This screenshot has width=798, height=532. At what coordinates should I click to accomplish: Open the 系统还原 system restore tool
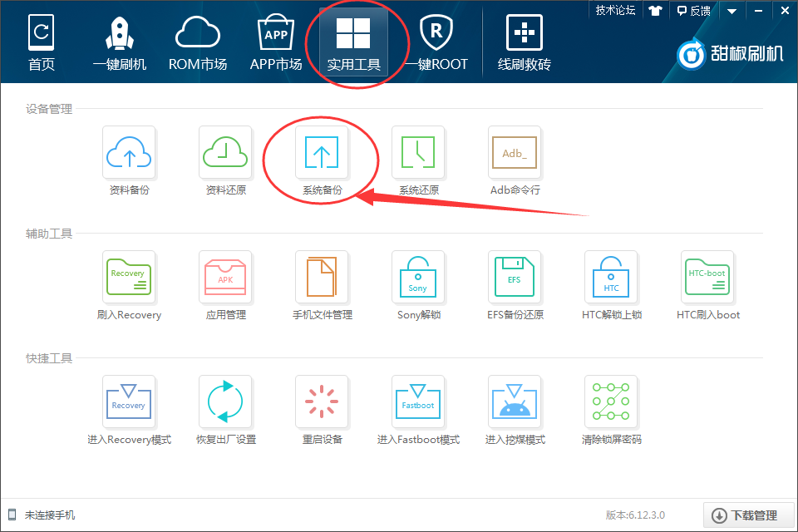(x=418, y=152)
